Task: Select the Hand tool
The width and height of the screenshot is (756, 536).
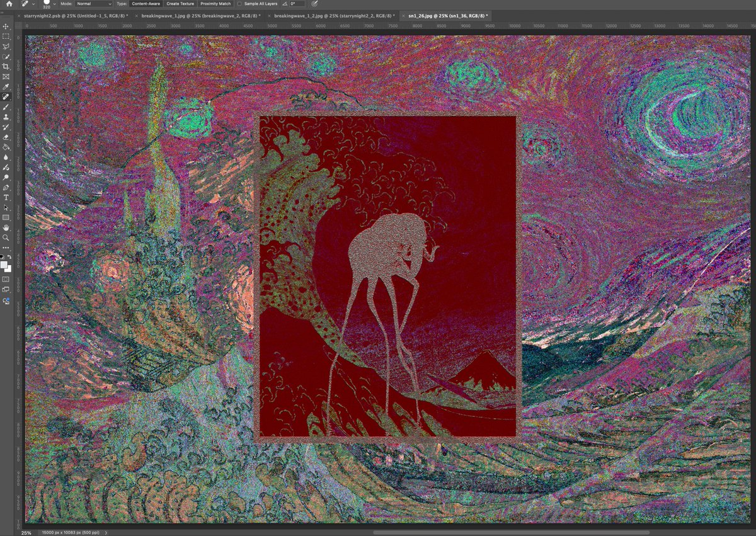Action: (x=6, y=227)
